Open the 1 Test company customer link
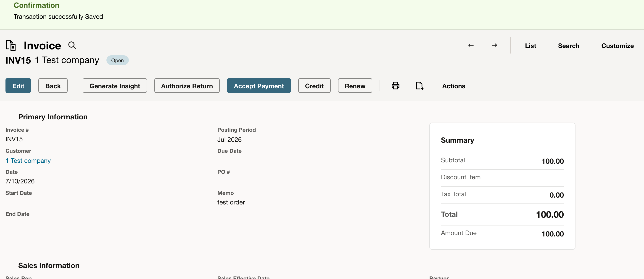Screen dimensions: 644x279 (x=28, y=161)
